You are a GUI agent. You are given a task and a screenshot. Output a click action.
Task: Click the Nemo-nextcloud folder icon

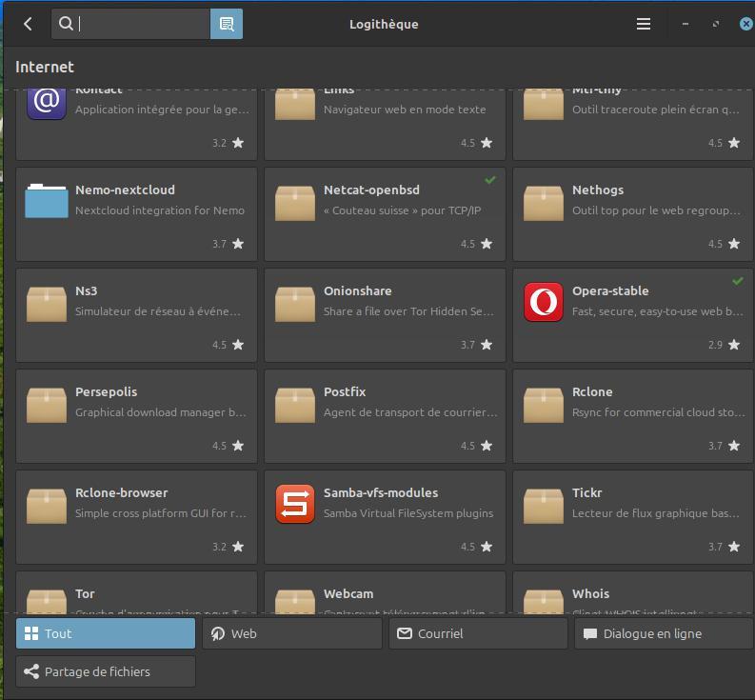(x=47, y=201)
